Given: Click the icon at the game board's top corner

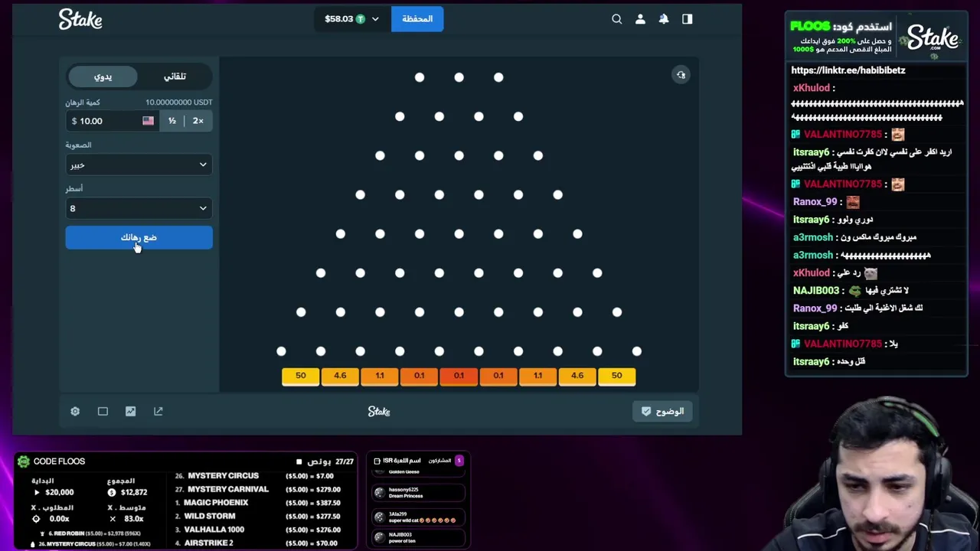Looking at the screenshot, I should point(681,75).
